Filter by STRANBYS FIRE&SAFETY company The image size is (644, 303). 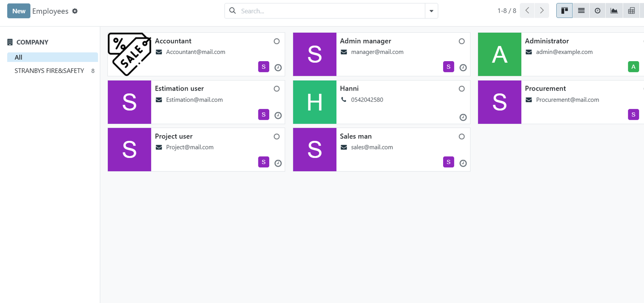[x=49, y=70]
